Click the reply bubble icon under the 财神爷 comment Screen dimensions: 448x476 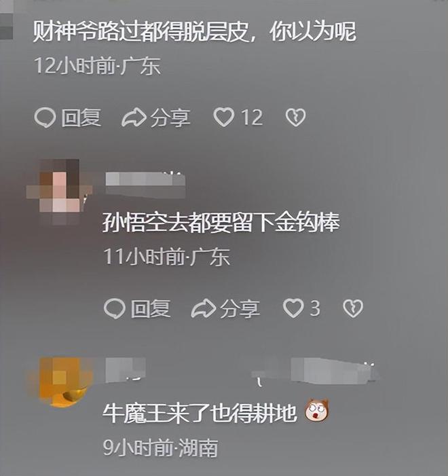tap(45, 117)
